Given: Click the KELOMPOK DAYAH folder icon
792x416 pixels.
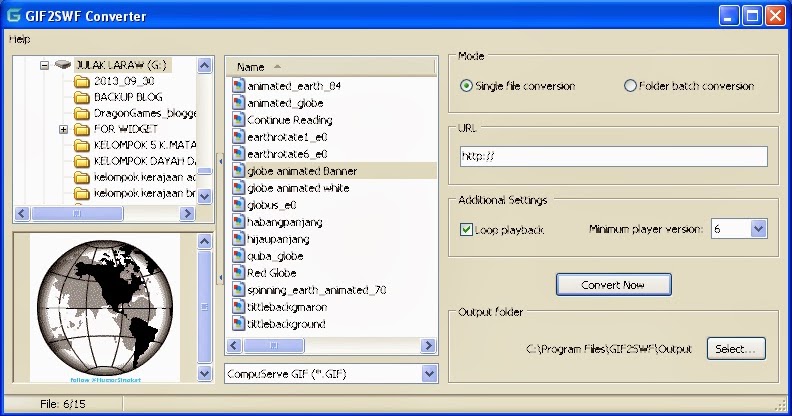Looking at the screenshot, I should [x=81, y=162].
